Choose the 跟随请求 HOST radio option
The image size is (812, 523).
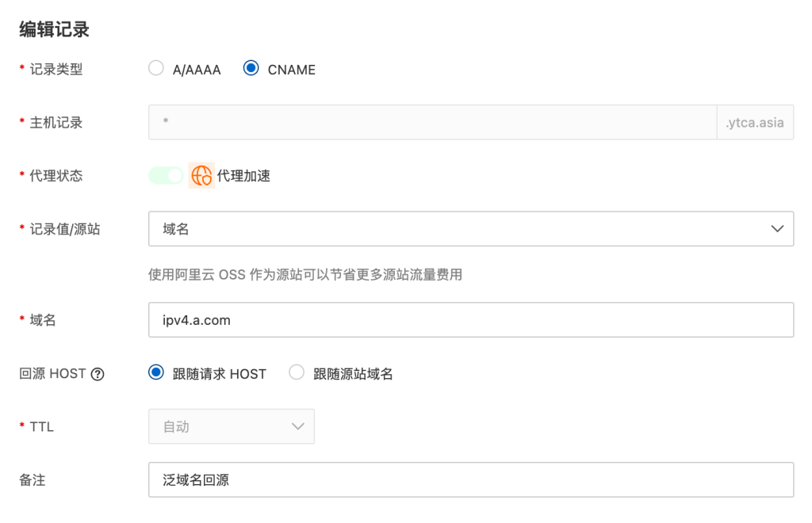pyautogui.click(x=156, y=373)
